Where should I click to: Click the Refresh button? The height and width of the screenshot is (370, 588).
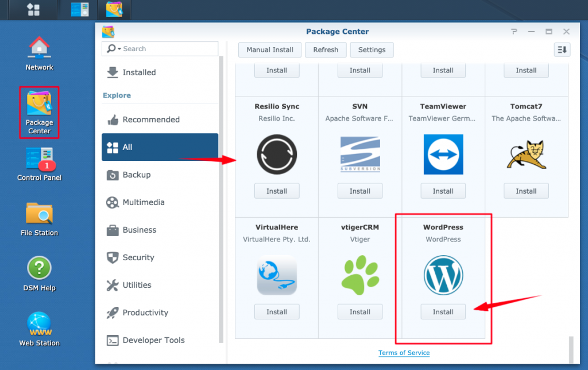tap(326, 50)
